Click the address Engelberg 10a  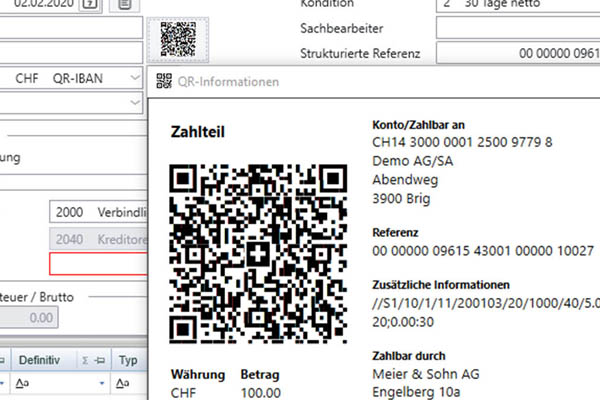click(416, 392)
